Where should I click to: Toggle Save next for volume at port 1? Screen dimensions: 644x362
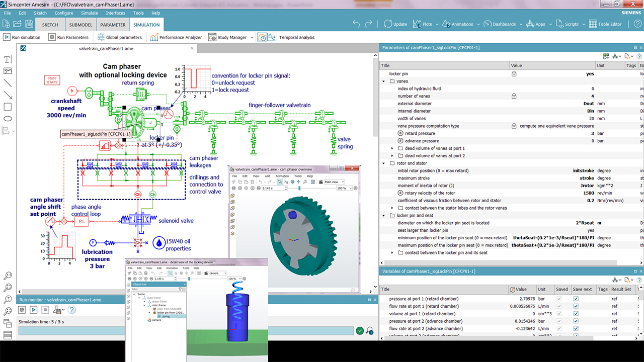[x=576, y=314]
